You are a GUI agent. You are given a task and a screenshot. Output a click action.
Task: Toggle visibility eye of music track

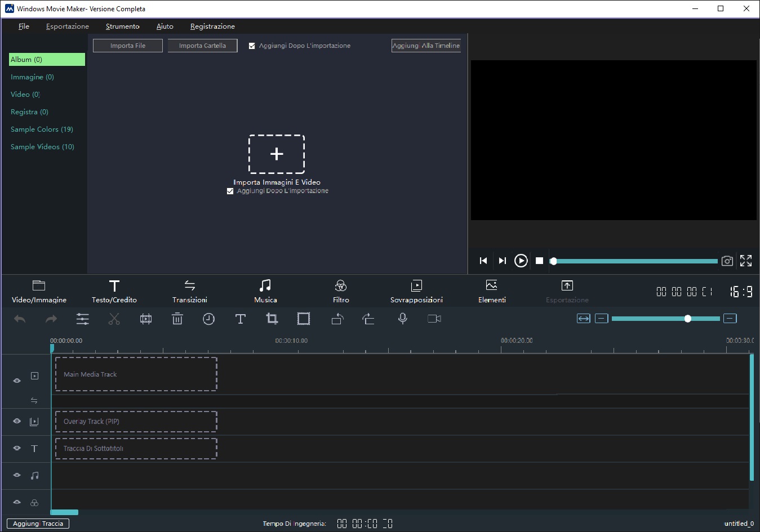tap(17, 475)
